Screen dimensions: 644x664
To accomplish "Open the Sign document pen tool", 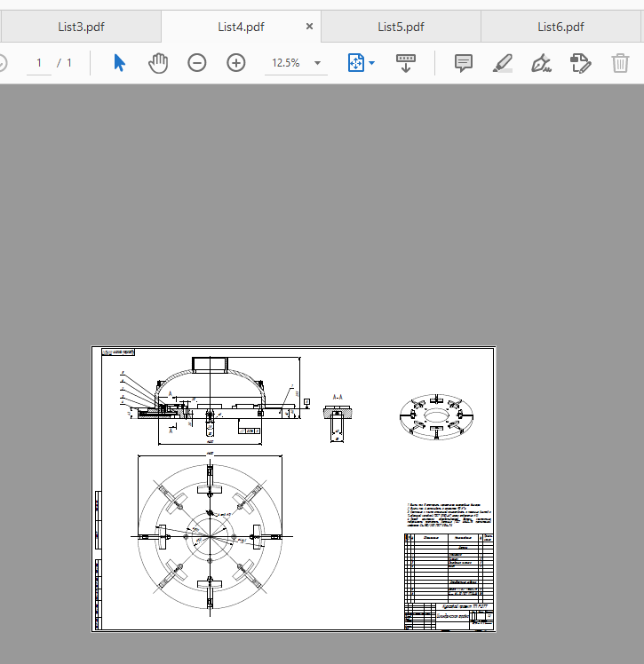I will coord(540,63).
